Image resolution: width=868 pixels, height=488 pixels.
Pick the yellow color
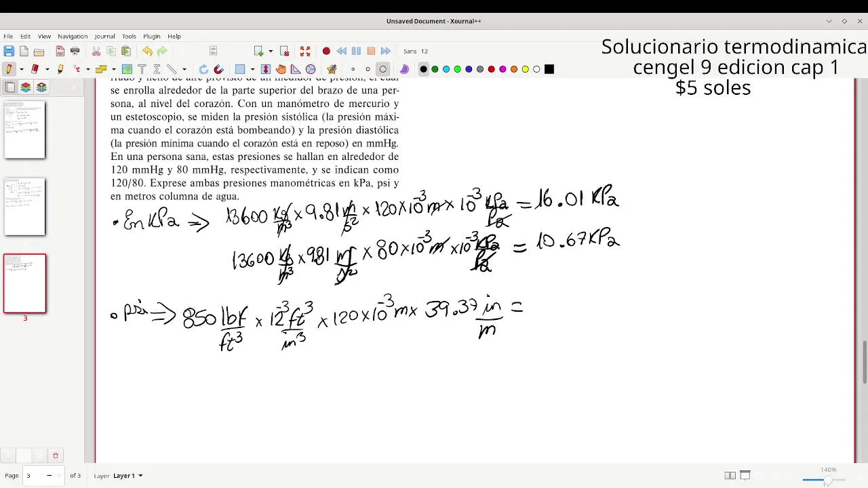(526, 69)
